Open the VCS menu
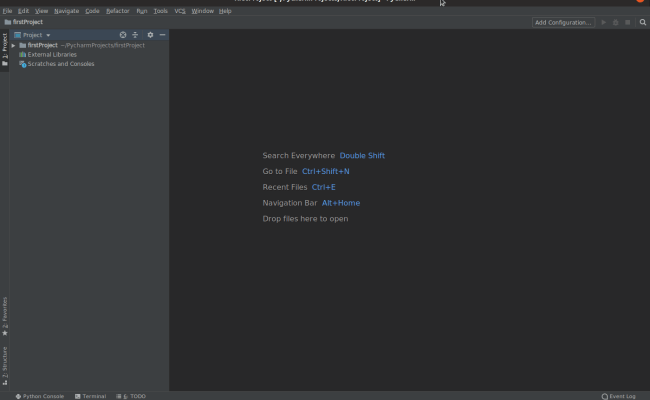This screenshot has height=400, width=650. click(x=179, y=11)
